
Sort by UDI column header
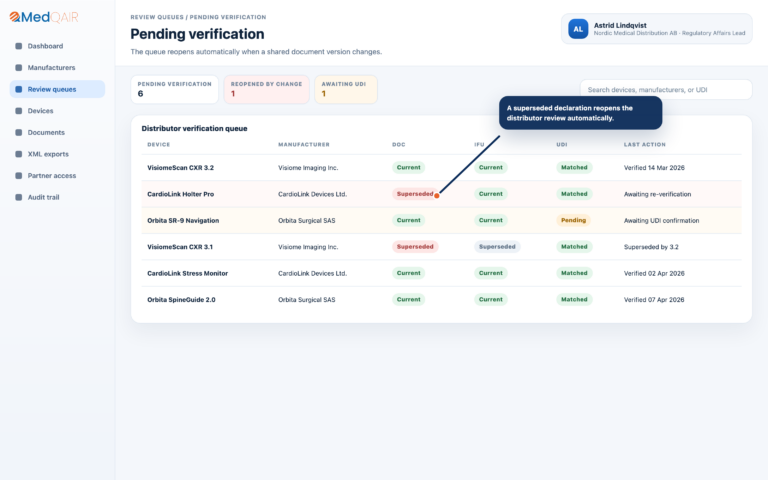tap(562, 144)
